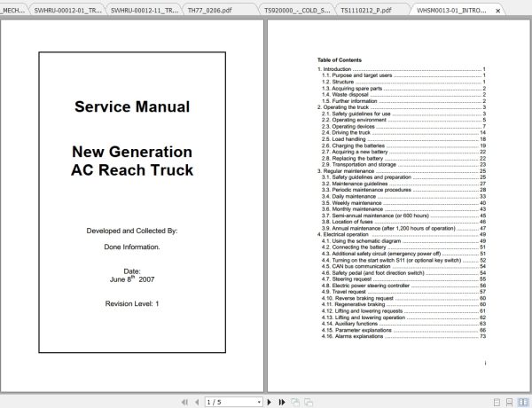Click the Table of Contents heading
The image size is (532, 408).
click(x=340, y=60)
